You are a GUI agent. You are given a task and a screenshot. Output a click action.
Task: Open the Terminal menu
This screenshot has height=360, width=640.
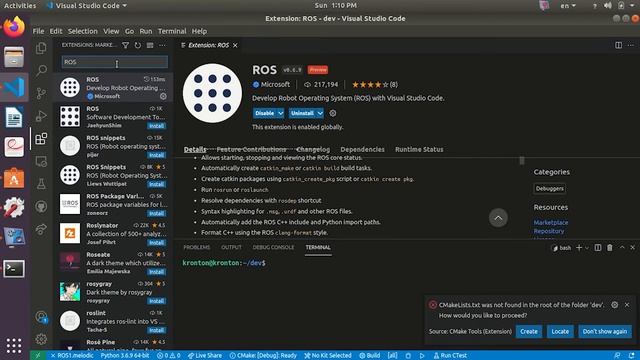[172, 31]
